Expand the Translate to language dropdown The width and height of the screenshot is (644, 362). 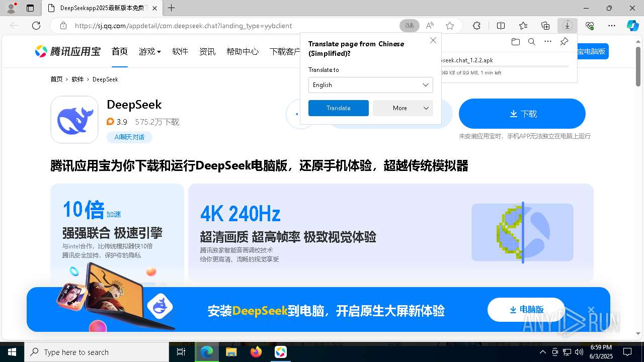tap(371, 85)
